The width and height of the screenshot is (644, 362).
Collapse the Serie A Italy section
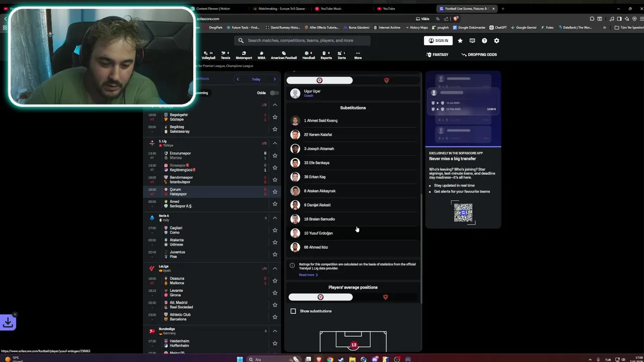[275, 218]
